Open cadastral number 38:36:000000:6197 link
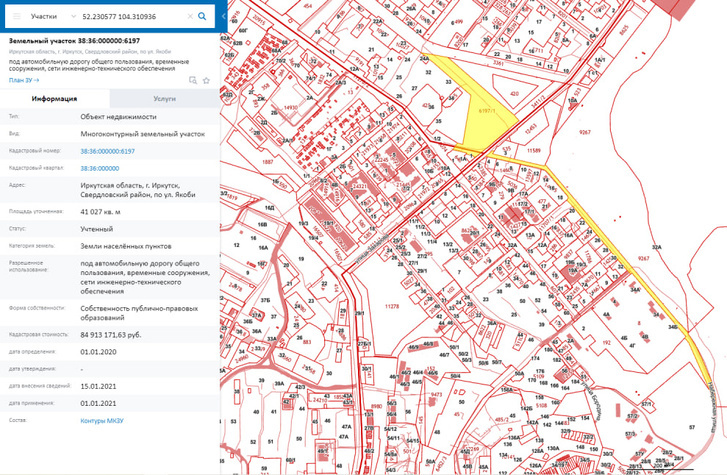727x475 pixels. pos(107,150)
